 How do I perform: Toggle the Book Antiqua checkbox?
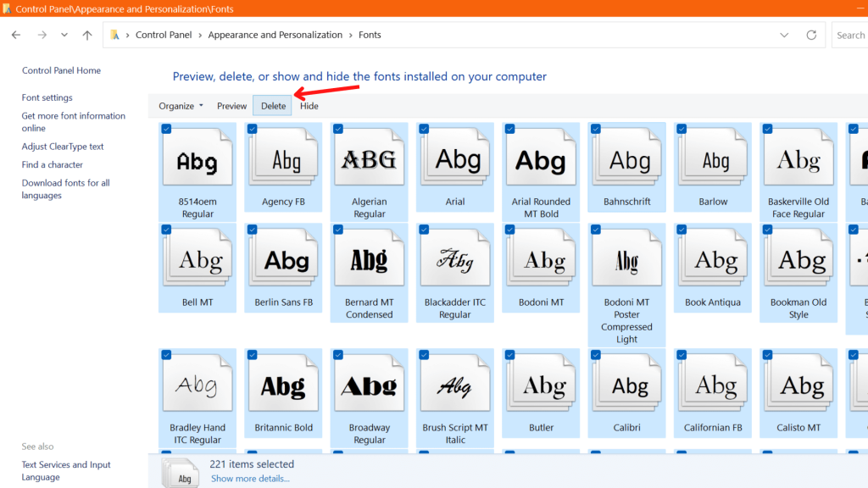click(x=682, y=230)
